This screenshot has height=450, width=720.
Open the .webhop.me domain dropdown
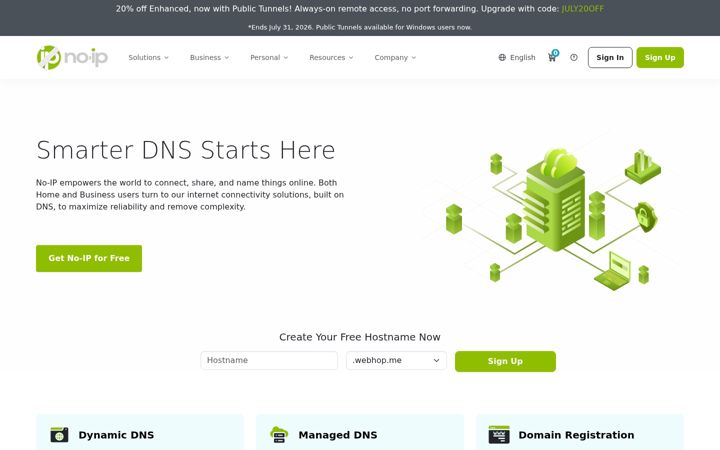(x=396, y=360)
